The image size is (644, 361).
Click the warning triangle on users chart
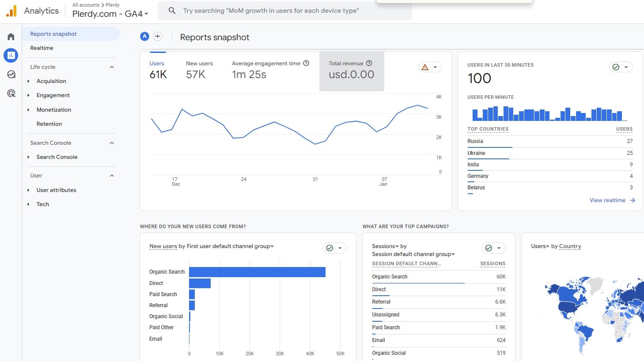point(425,67)
